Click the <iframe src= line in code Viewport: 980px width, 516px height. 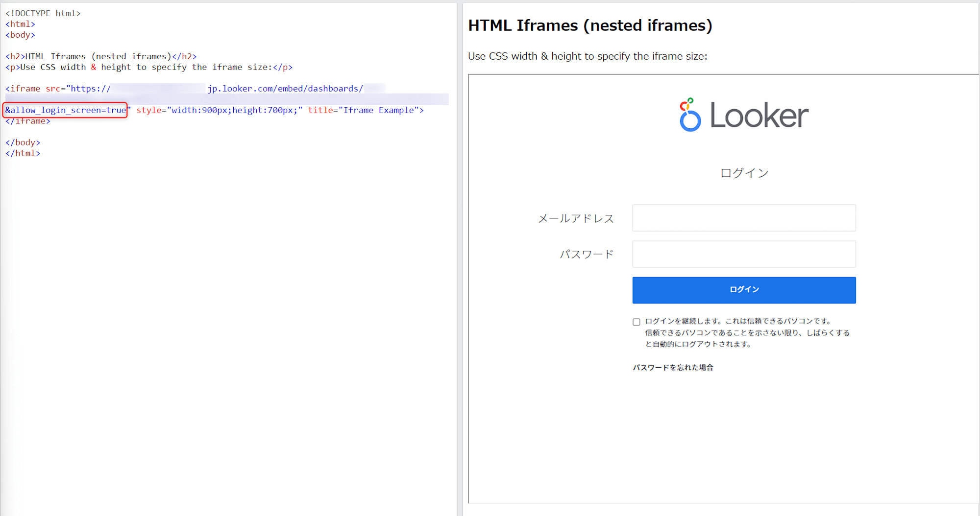click(x=195, y=89)
